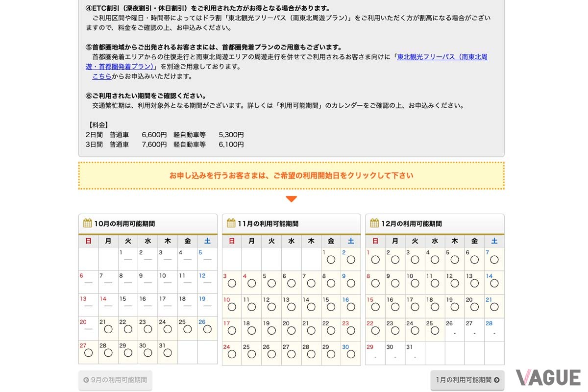Screen dimensions: 588x392
Task: Choose Sunday December 1 circle
Action: click(375, 260)
